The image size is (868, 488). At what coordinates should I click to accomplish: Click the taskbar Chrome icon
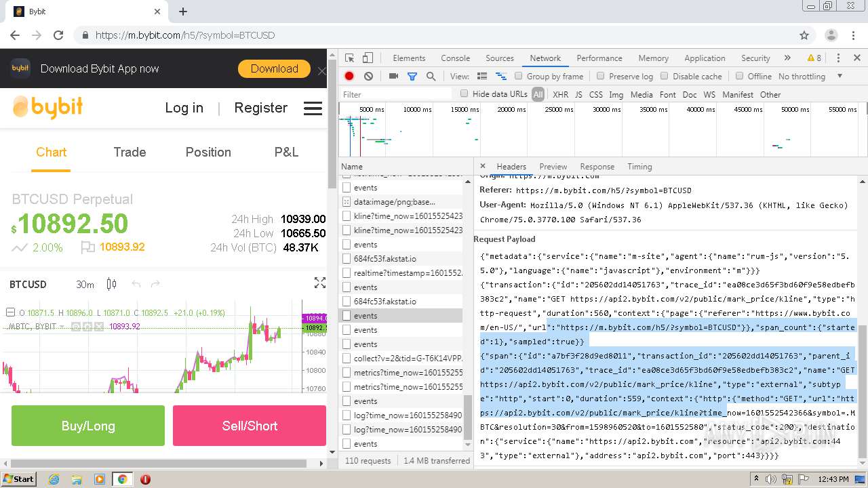[122, 479]
